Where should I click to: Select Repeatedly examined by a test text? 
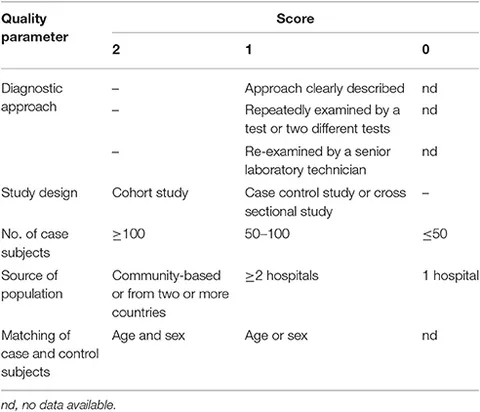click(322, 119)
